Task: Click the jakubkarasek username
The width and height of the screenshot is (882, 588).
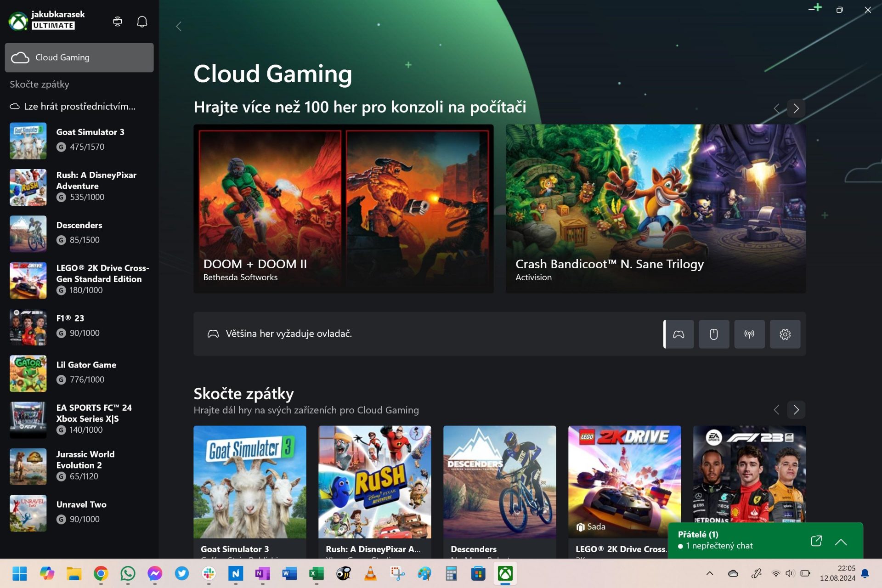Action: point(58,14)
